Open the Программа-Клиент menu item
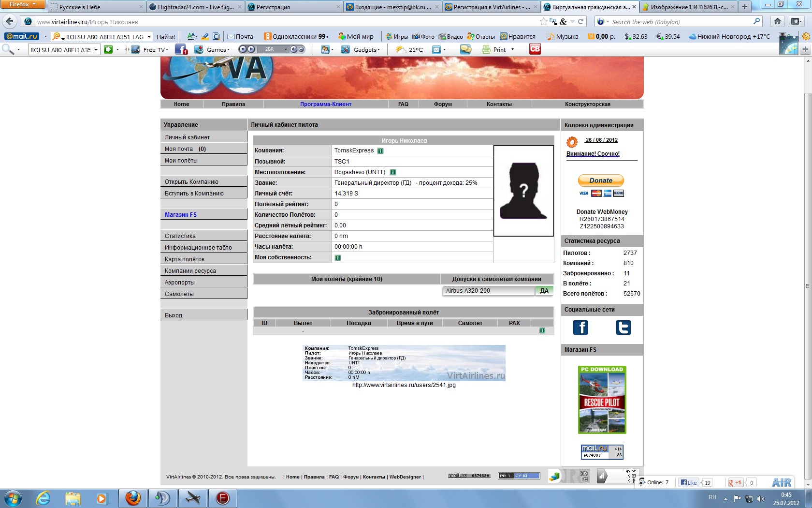The width and height of the screenshot is (812, 508). (326, 104)
